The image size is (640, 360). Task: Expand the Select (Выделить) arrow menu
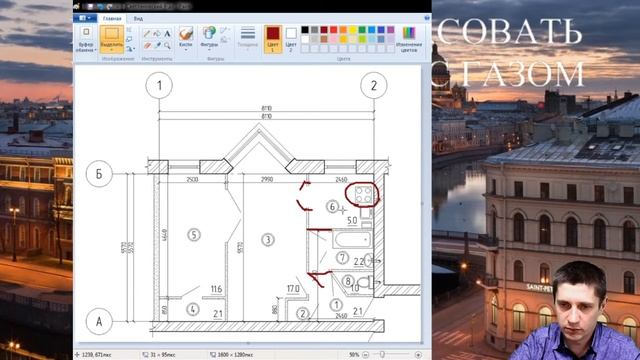(x=112, y=49)
